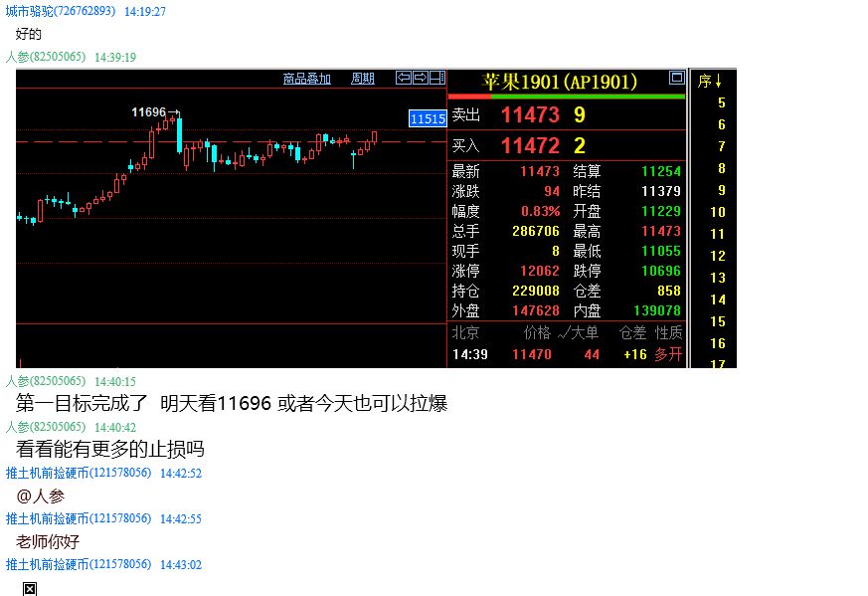The width and height of the screenshot is (868, 596).
Task: Sort by the 序 column arrow
Action: pyautogui.click(x=718, y=81)
